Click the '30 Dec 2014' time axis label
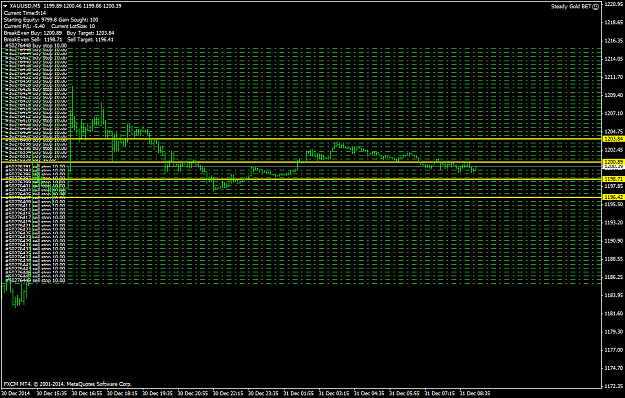625x398 pixels. coord(16,393)
